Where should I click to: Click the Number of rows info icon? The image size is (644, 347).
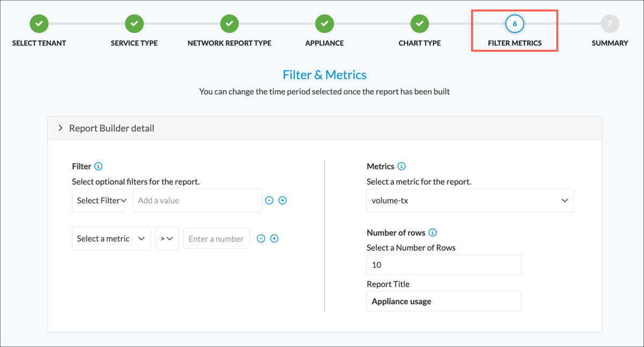click(x=432, y=233)
